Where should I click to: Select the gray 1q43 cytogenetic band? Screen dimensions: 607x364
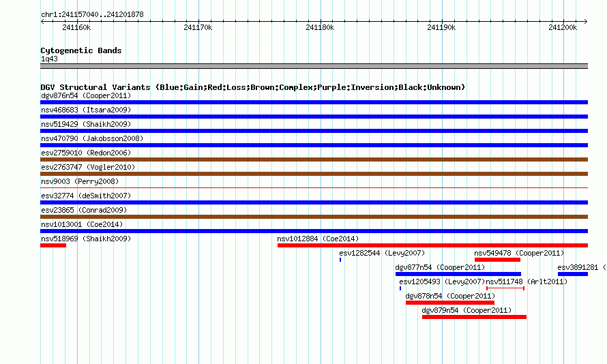point(314,66)
